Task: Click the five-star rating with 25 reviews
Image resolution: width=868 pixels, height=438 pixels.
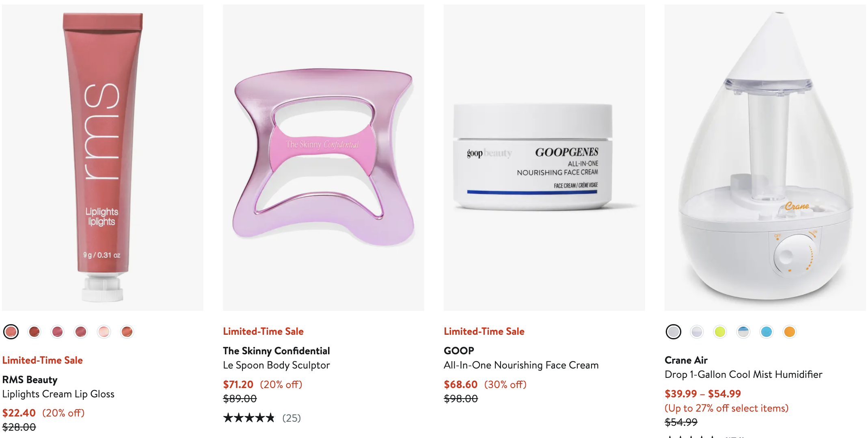Action: point(262,418)
